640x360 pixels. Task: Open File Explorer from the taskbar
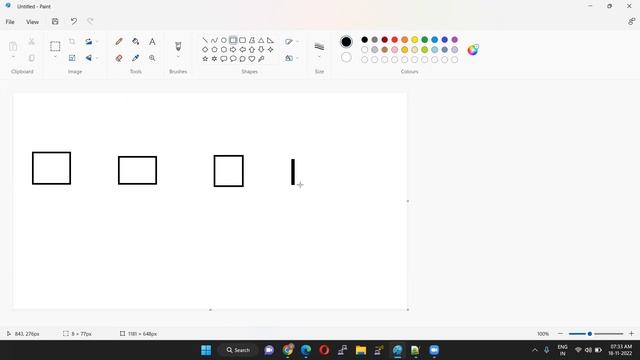361,350
